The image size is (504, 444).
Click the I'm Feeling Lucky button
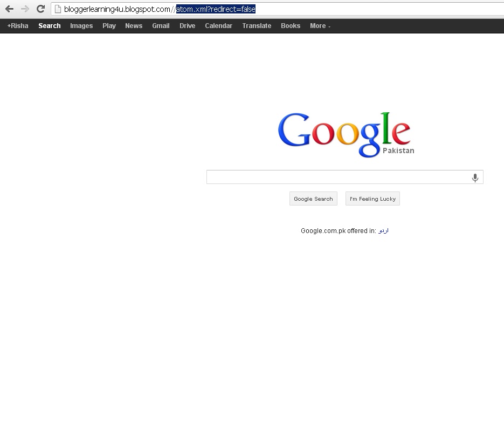tap(372, 199)
